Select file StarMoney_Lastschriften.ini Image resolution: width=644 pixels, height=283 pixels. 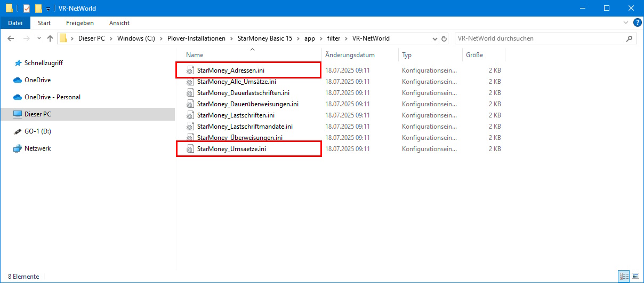pos(236,115)
